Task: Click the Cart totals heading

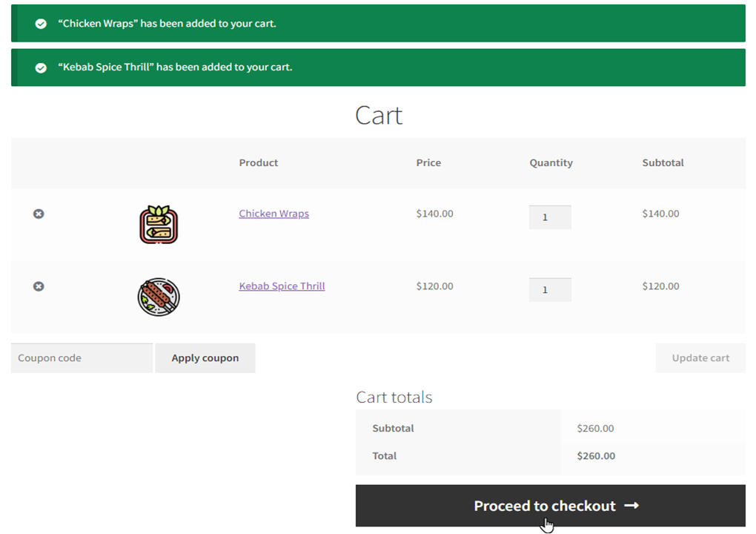Action: pyautogui.click(x=394, y=397)
